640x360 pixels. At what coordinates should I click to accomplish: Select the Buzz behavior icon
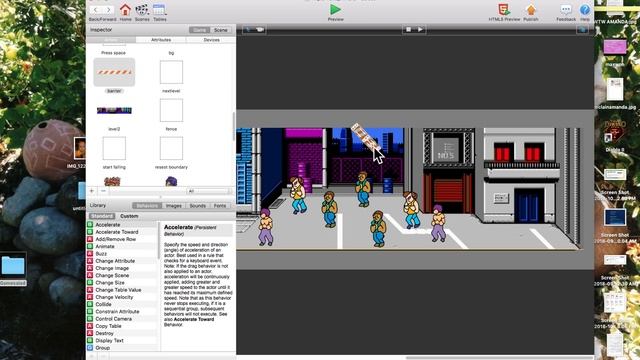90,253
